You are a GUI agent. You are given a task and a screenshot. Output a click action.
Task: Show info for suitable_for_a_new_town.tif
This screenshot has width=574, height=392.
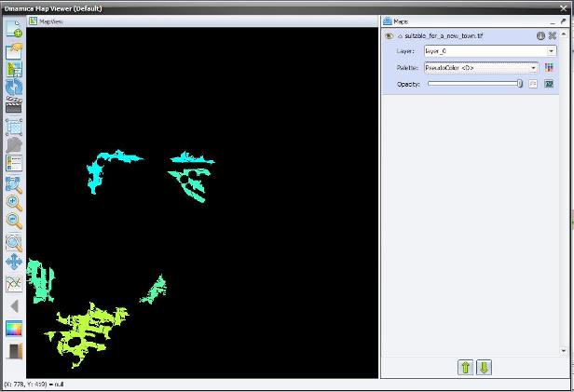(x=540, y=35)
